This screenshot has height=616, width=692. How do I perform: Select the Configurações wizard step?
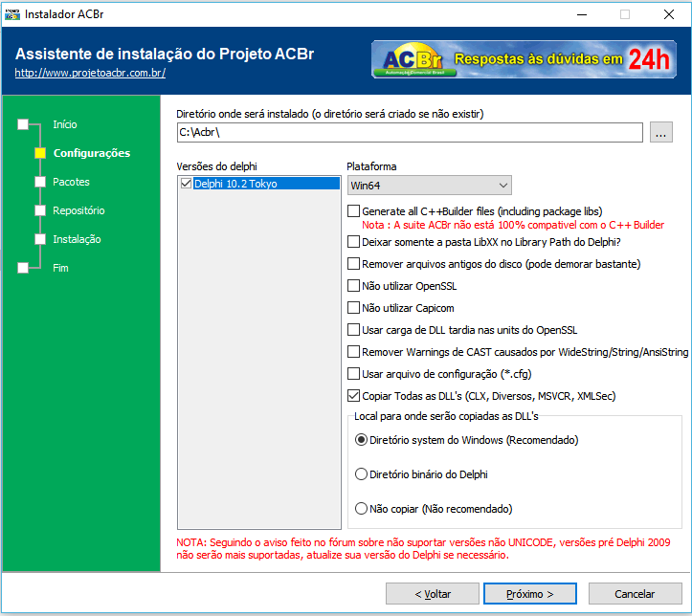tap(92, 153)
